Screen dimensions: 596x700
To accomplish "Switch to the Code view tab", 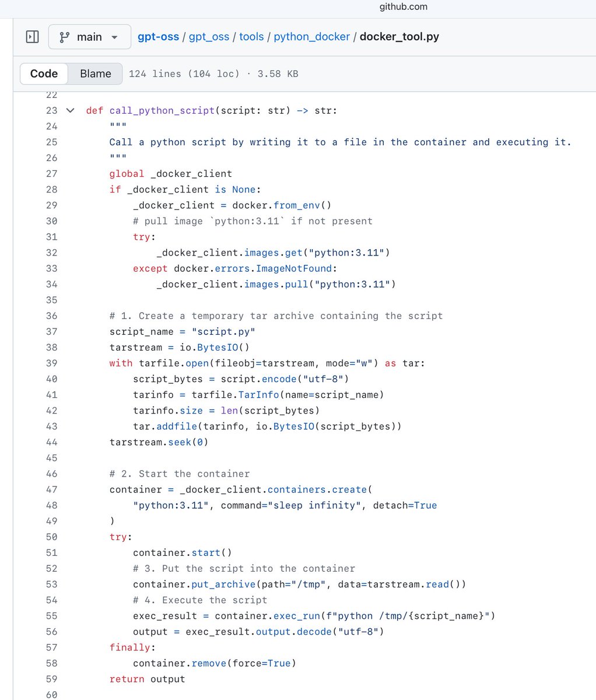I will [x=44, y=73].
